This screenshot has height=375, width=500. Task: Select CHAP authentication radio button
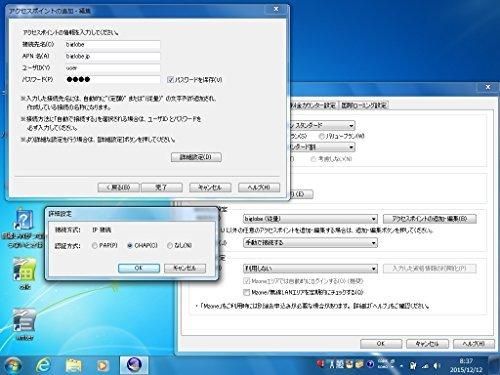tap(130, 245)
